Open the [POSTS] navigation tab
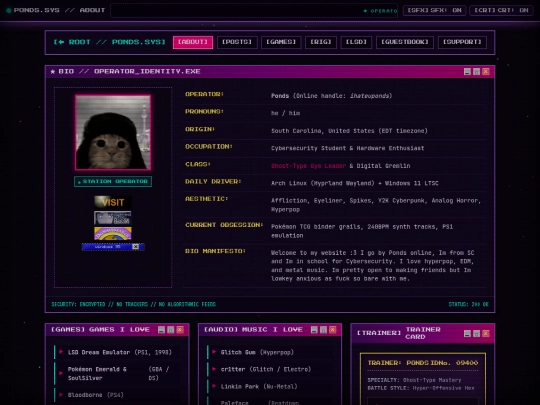 point(237,42)
